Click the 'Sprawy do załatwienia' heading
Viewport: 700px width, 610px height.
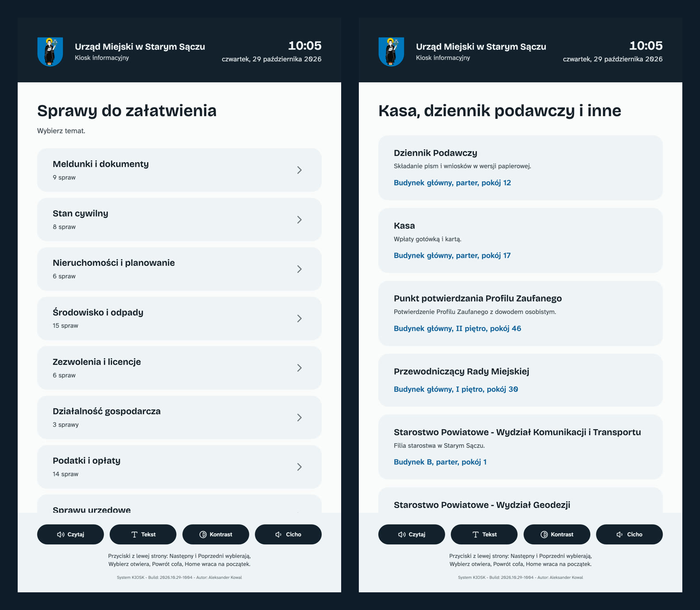127,111
